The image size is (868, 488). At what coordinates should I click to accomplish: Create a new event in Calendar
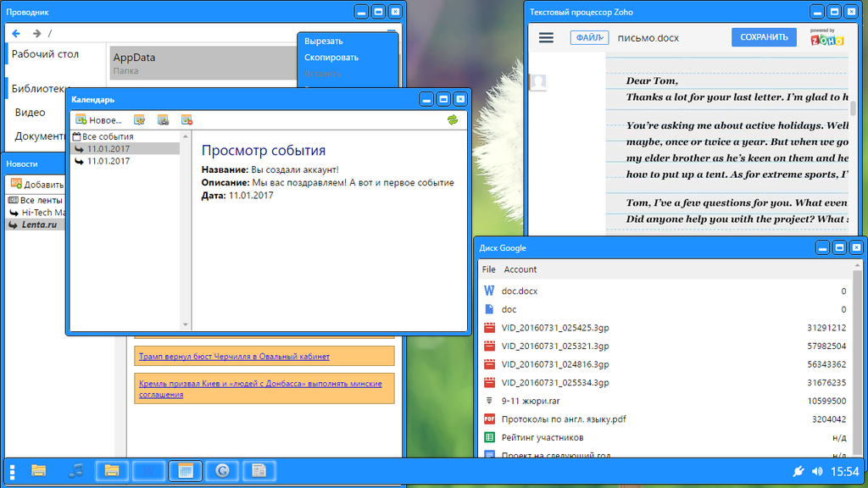(x=98, y=120)
